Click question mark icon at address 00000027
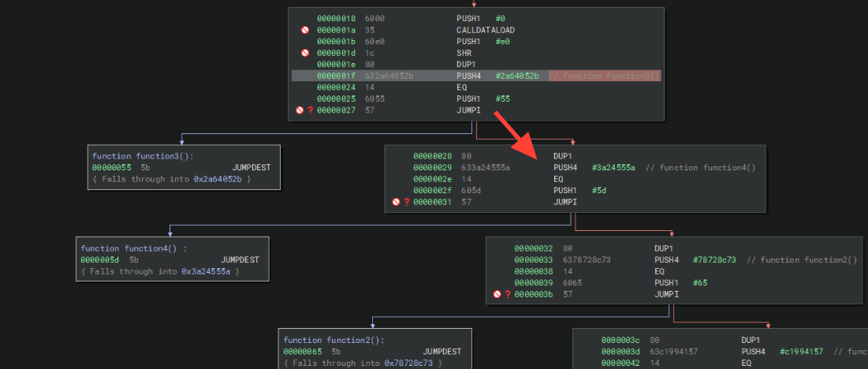The image size is (868, 369). coord(310,110)
